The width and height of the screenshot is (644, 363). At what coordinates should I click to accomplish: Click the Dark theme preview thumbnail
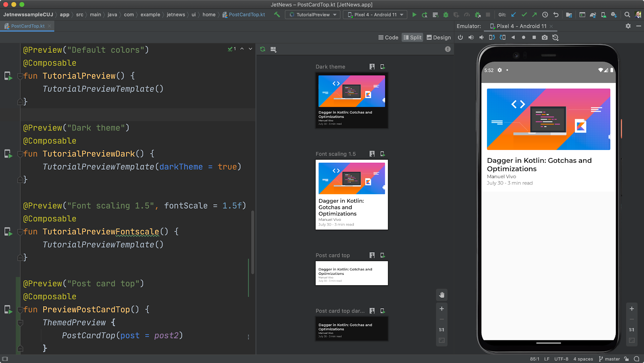[351, 101]
